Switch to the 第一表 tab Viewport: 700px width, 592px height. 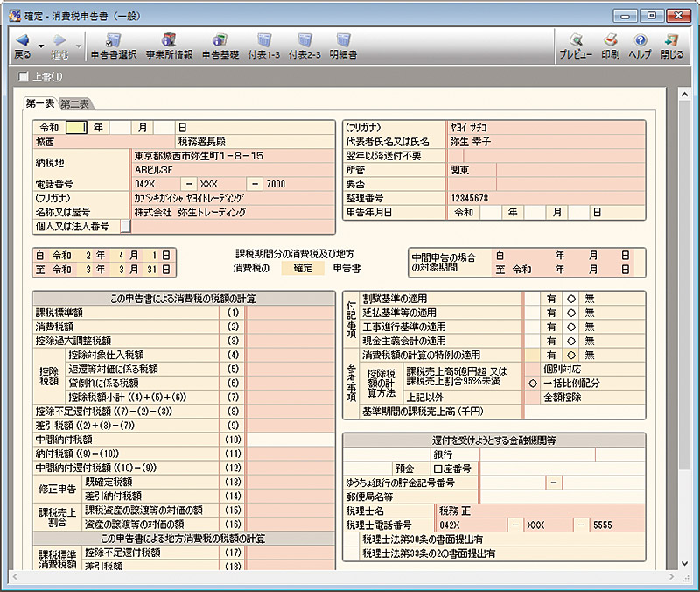pyautogui.click(x=39, y=103)
